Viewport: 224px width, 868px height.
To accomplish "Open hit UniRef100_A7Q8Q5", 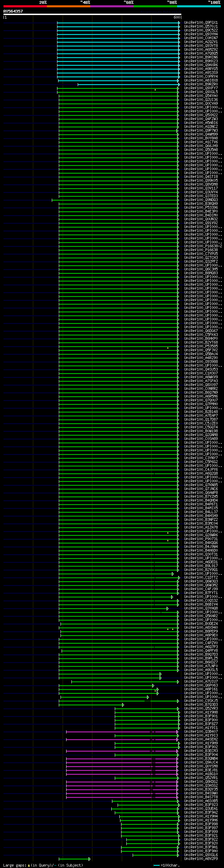I will coord(201,54).
